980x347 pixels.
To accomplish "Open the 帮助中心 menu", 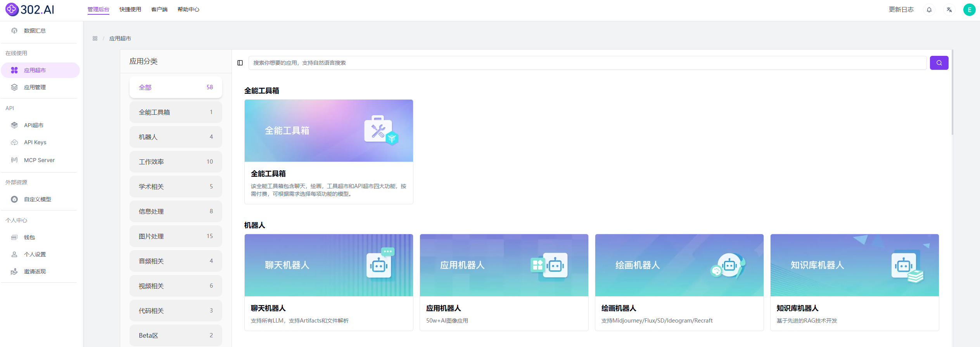I will [x=188, y=9].
